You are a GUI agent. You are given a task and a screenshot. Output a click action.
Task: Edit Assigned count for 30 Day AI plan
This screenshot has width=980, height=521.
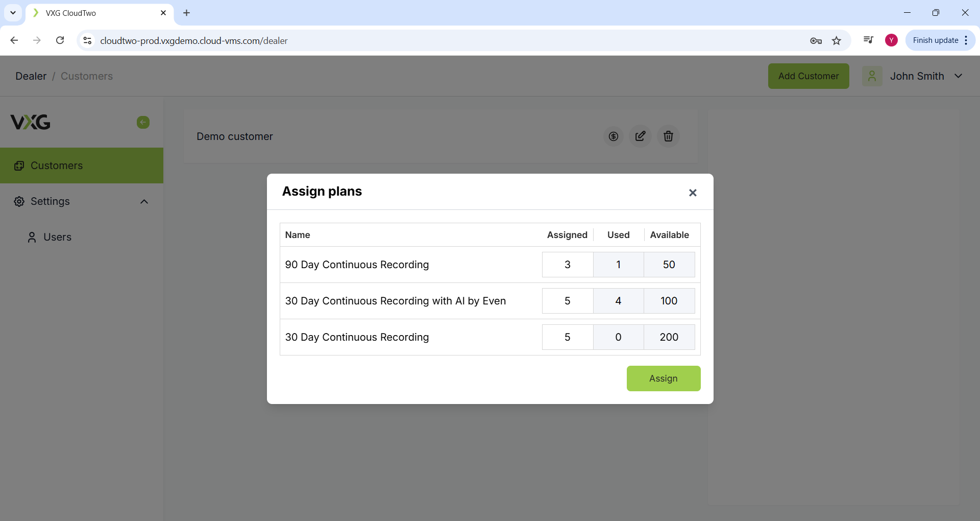click(x=567, y=301)
